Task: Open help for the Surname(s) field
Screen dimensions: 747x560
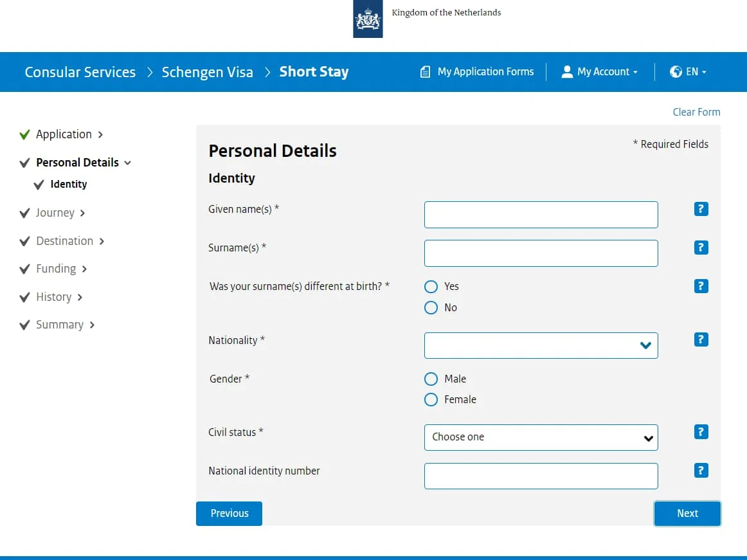Action: (x=701, y=248)
